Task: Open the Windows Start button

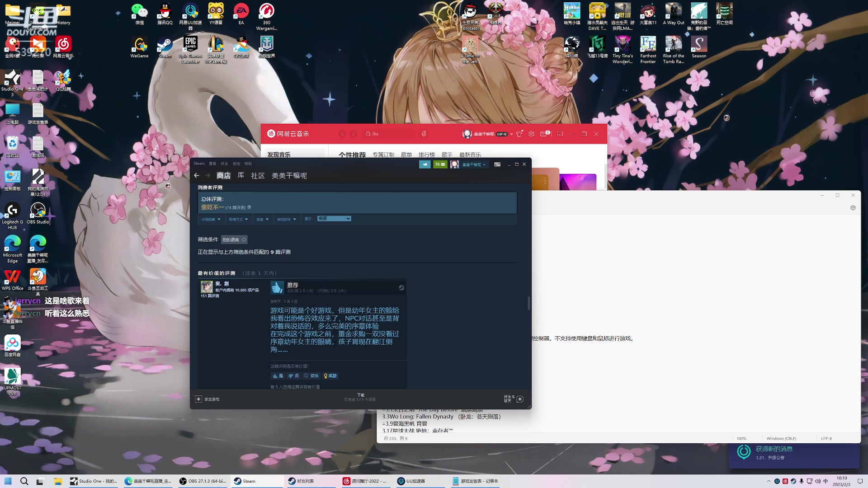Action: (8, 481)
